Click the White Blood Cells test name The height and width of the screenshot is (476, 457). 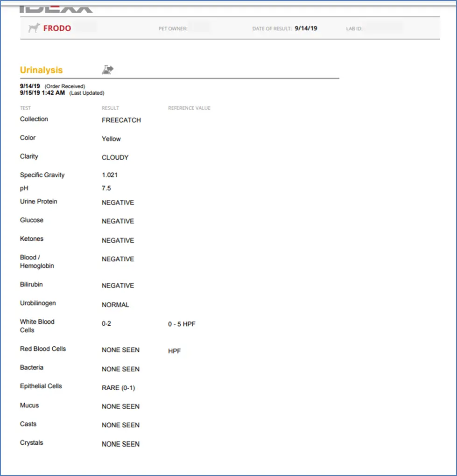37,326
